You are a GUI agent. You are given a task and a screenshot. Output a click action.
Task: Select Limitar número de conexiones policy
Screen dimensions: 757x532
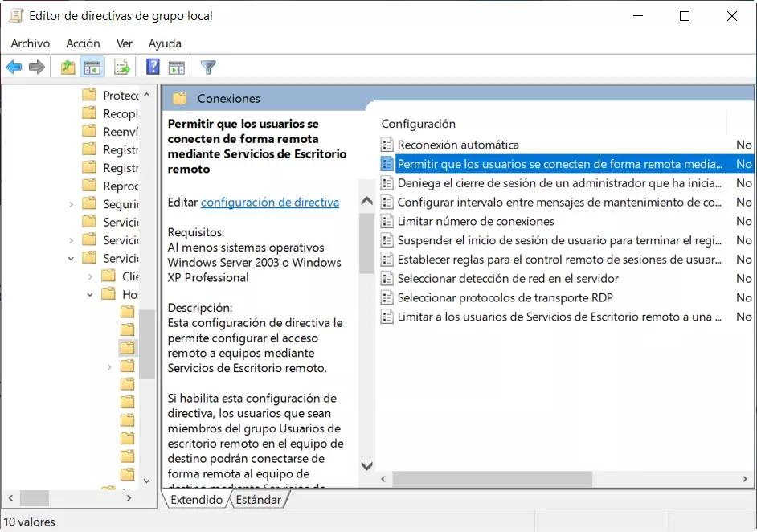(x=476, y=221)
